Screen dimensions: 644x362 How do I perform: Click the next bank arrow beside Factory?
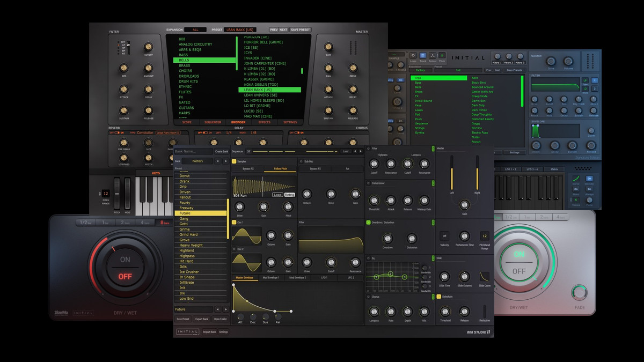[x=226, y=161]
